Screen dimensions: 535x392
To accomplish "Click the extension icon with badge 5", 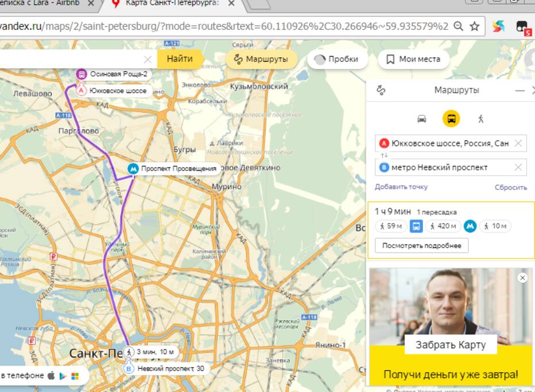I will coord(523,28).
